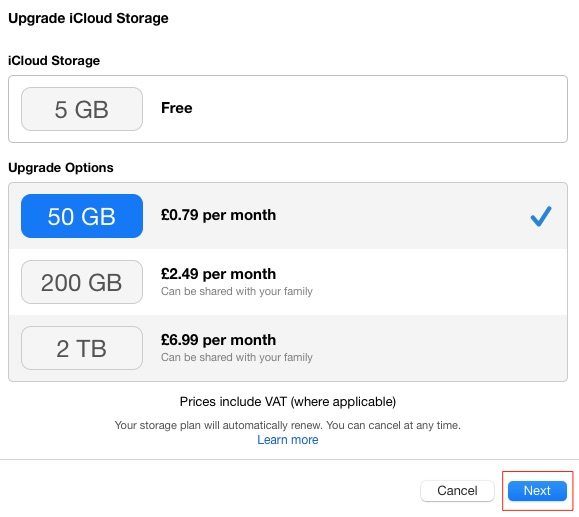
Task: Click the automatic renewal notice text
Action: [288, 425]
